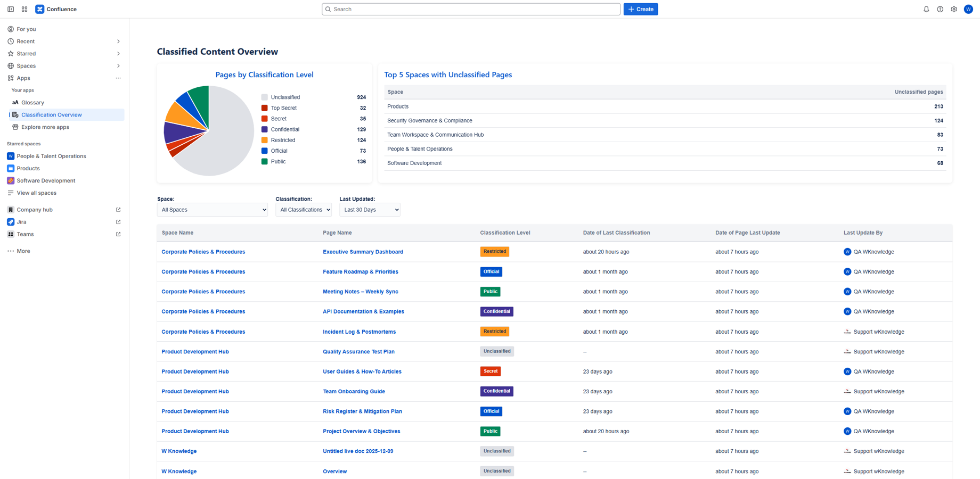Screen dimensions: 980x479
Task: Click the Top Secret red legend swatch
Action: point(264,108)
